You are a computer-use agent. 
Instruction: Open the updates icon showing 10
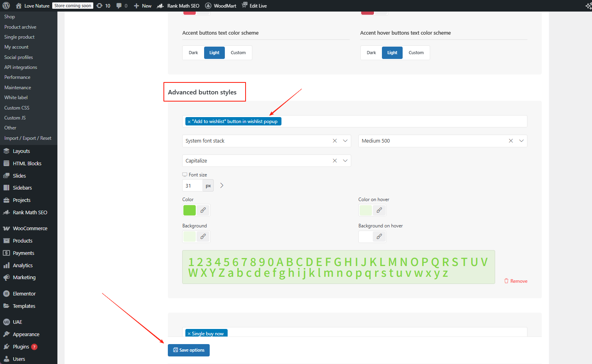point(103,6)
